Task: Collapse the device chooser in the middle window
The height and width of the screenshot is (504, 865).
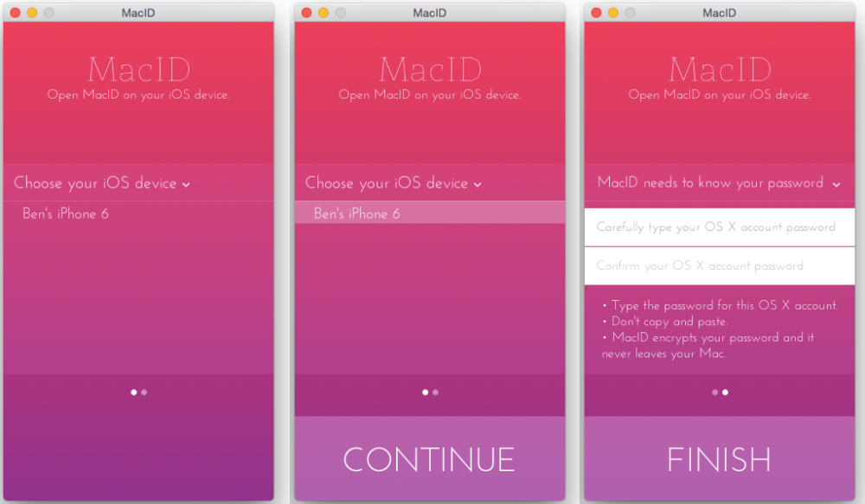Action: point(388,182)
